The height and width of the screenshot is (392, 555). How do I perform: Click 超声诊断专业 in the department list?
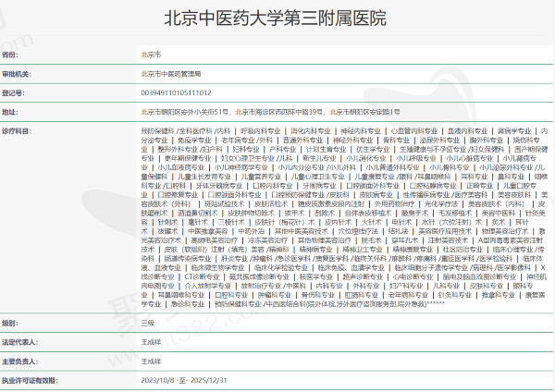363,277
